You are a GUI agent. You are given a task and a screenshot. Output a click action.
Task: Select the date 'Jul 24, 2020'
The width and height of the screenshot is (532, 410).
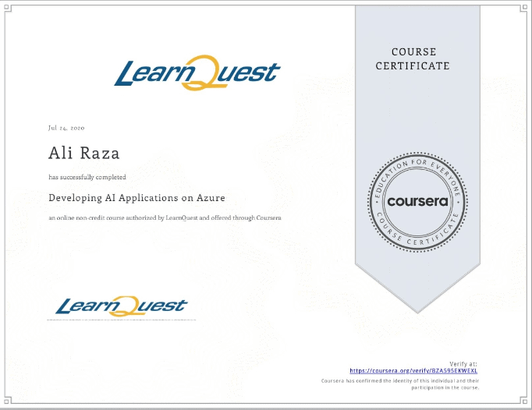point(66,128)
